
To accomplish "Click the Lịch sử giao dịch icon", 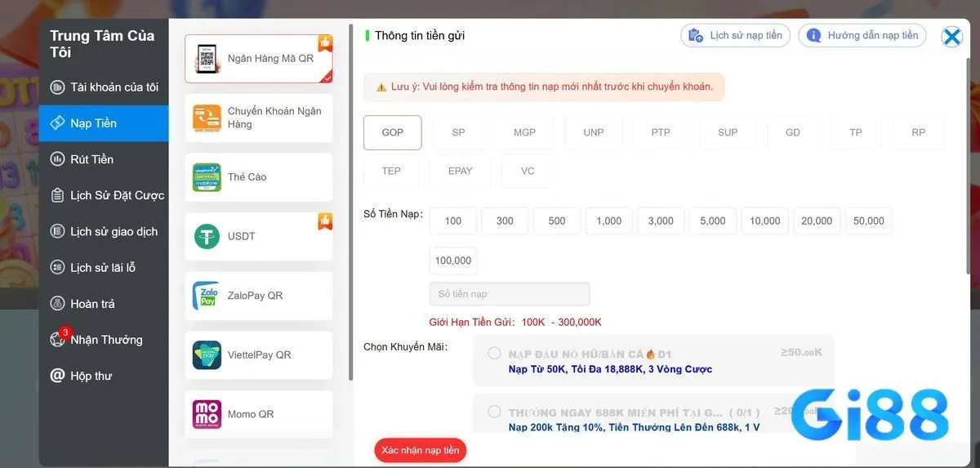I will pyautogui.click(x=57, y=231).
